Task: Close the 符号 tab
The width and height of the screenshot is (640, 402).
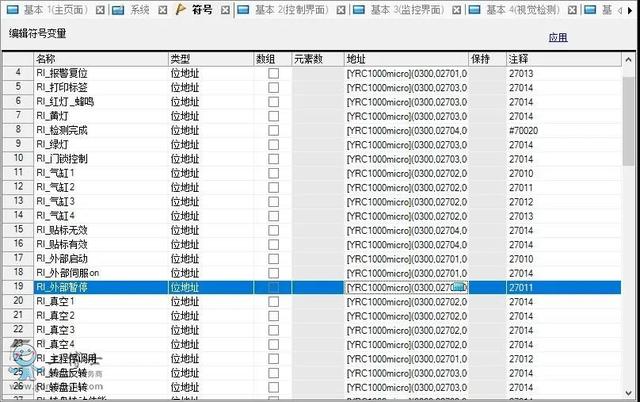Action: (x=225, y=10)
